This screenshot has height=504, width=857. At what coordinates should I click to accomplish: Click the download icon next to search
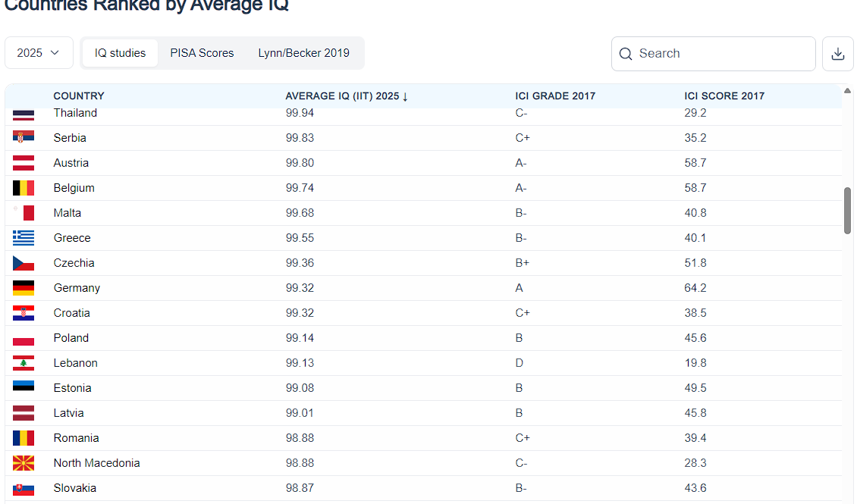[837, 54]
